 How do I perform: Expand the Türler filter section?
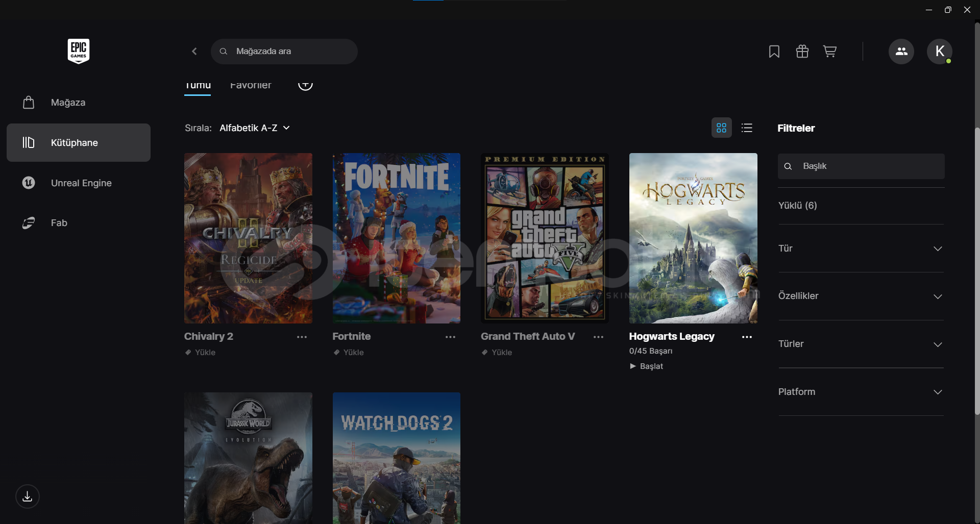pos(861,344)
